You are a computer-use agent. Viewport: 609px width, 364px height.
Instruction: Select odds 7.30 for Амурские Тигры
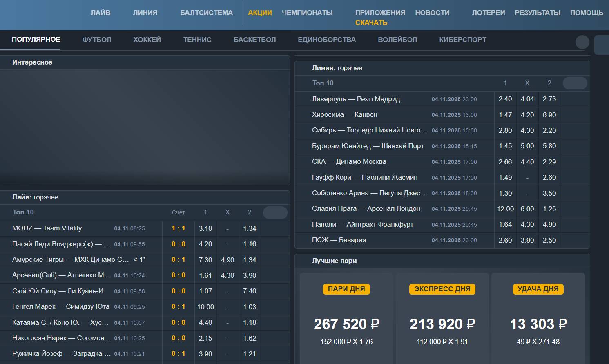coord(205,260)
